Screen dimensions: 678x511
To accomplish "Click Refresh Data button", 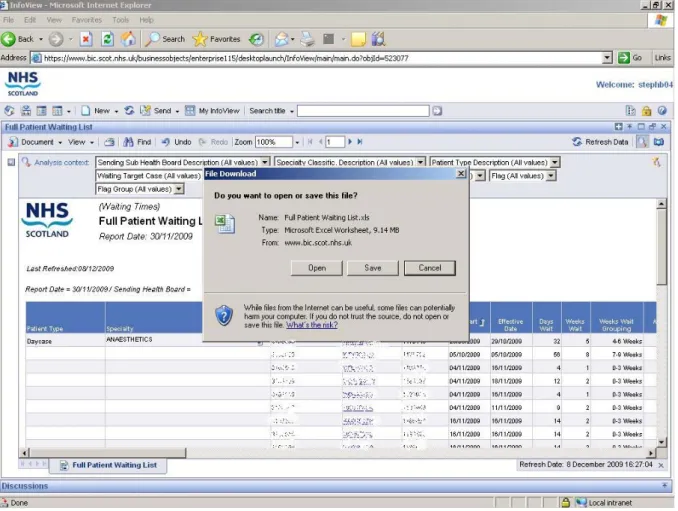I will click(x=600, y=142).
